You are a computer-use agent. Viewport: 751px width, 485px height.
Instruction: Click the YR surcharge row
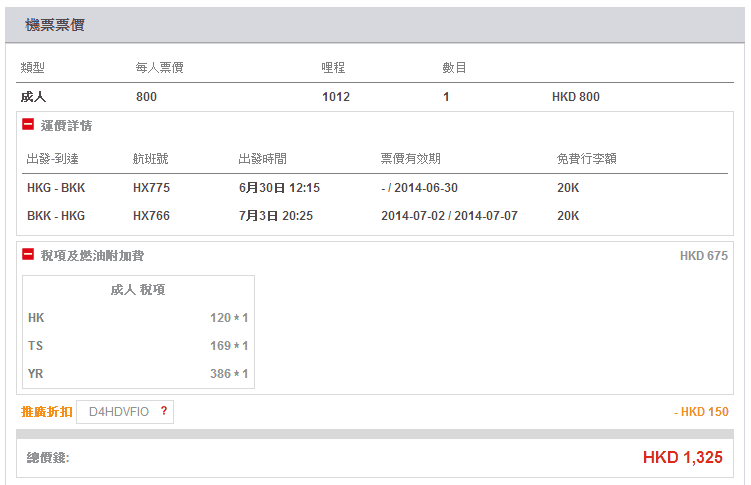[138, 373]
